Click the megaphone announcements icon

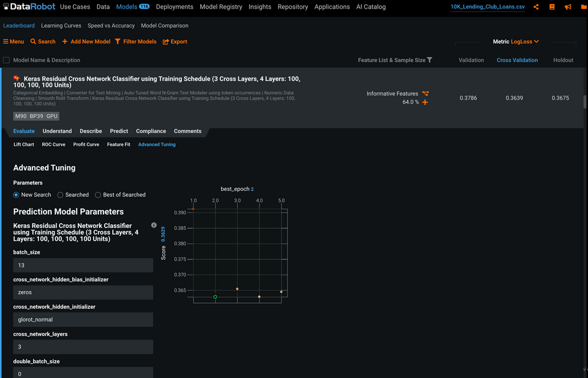coord(567,7)
